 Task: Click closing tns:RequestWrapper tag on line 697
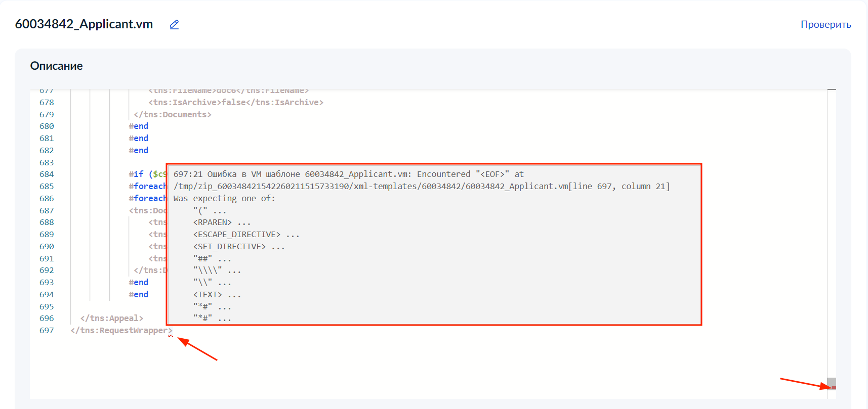tap(121, 331)
